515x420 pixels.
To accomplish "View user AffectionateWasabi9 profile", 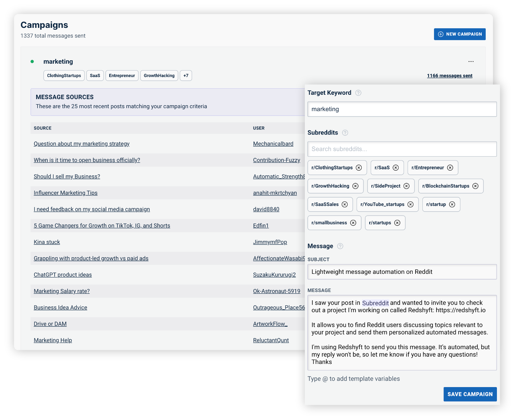I will click(279, 258).
